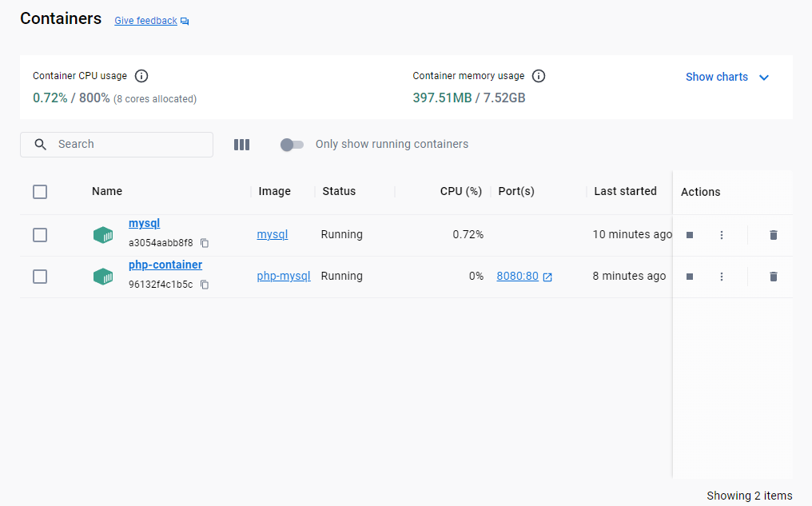Click the Running status of mysql row
This screenshot has width=812, height=506.
tap(342, 234)
